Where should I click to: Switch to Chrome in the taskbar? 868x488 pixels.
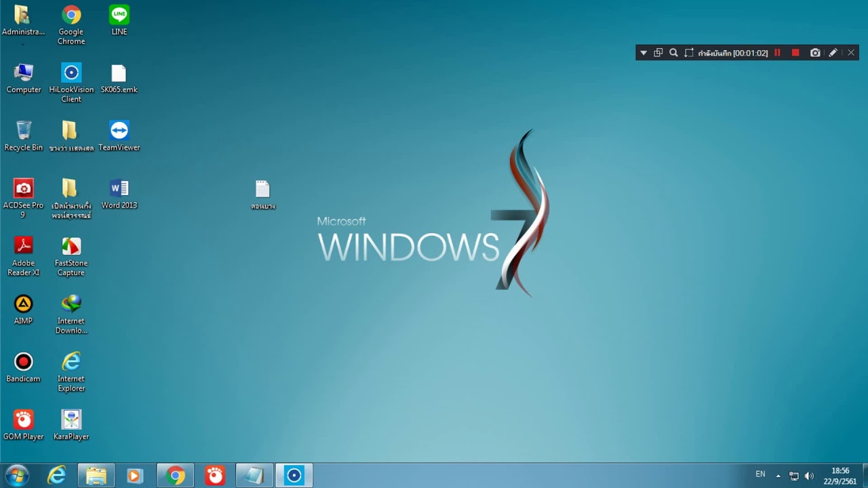click(x=176, y=476)
